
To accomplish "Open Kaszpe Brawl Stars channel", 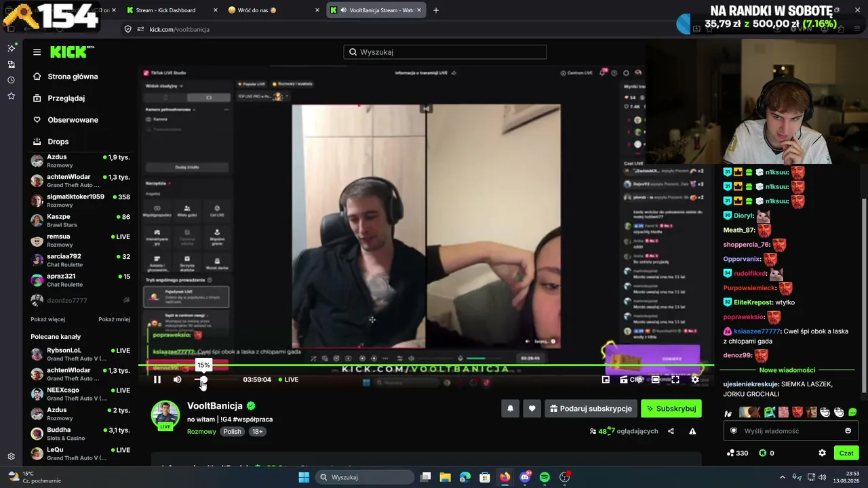I will (x=80, y=220).
